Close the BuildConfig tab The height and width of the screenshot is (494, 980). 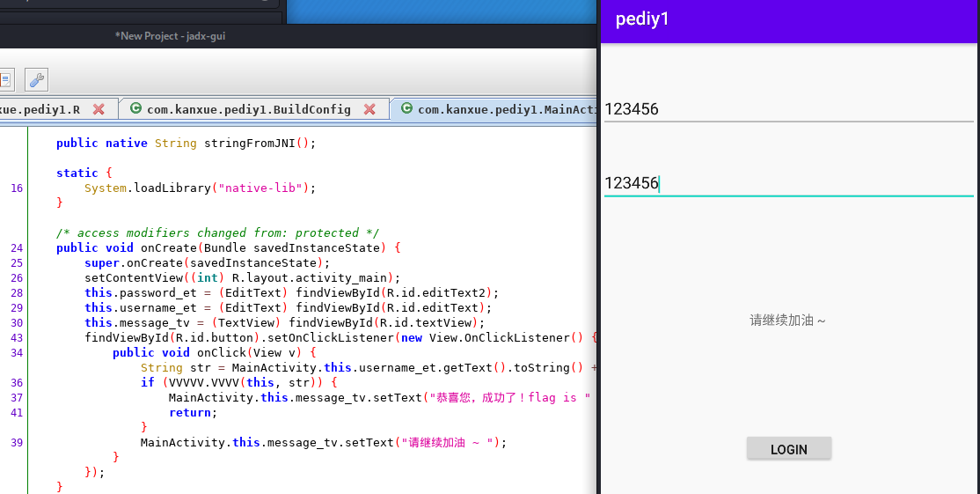point(369,109)
